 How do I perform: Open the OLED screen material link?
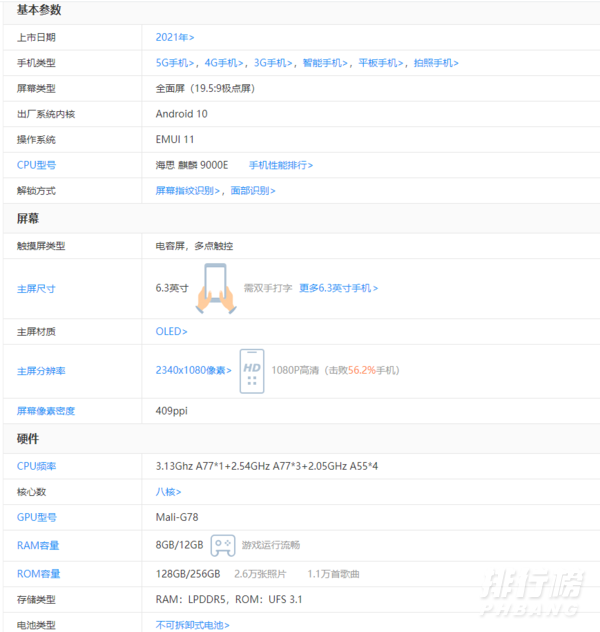click(x=172, y=331)
